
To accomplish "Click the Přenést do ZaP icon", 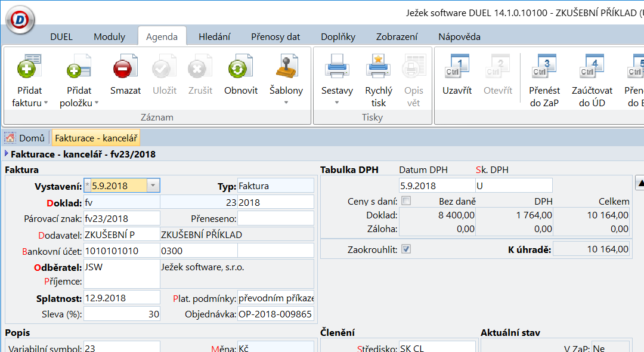I will (x=544, y=67).
